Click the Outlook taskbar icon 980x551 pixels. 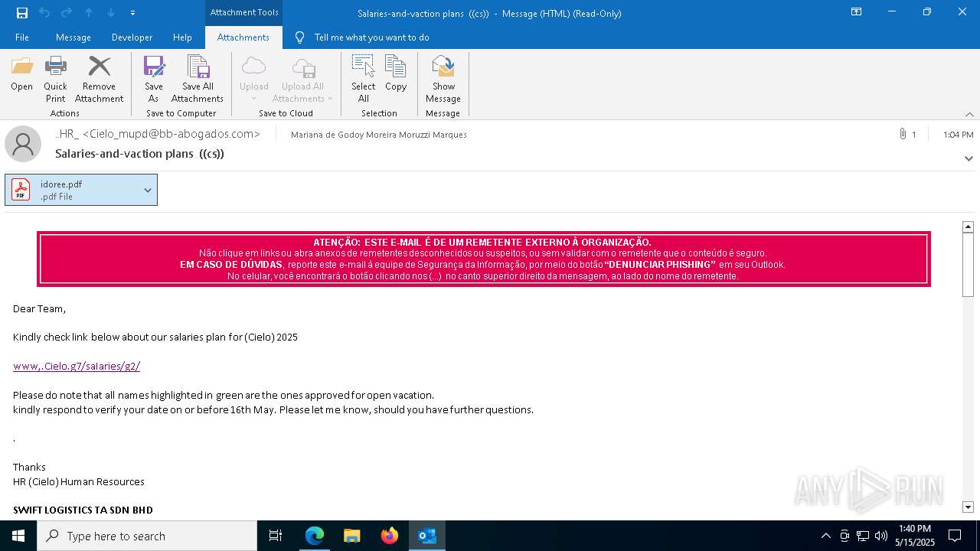(x=427, y=536)
